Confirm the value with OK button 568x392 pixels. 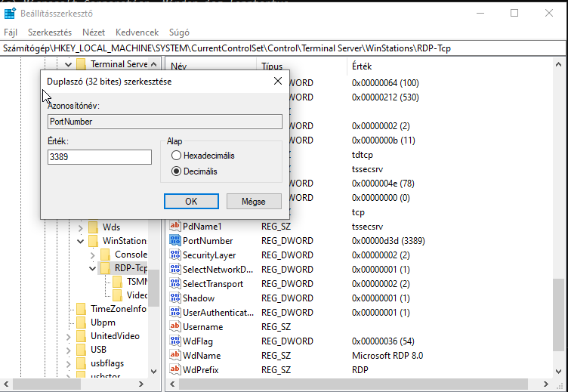[x=191, y=201]
